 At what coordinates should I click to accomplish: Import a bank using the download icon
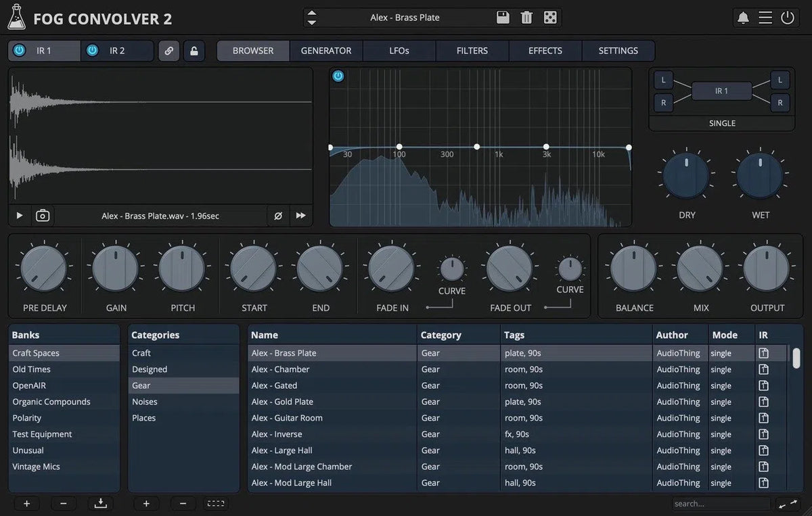[x=100, y=503]
